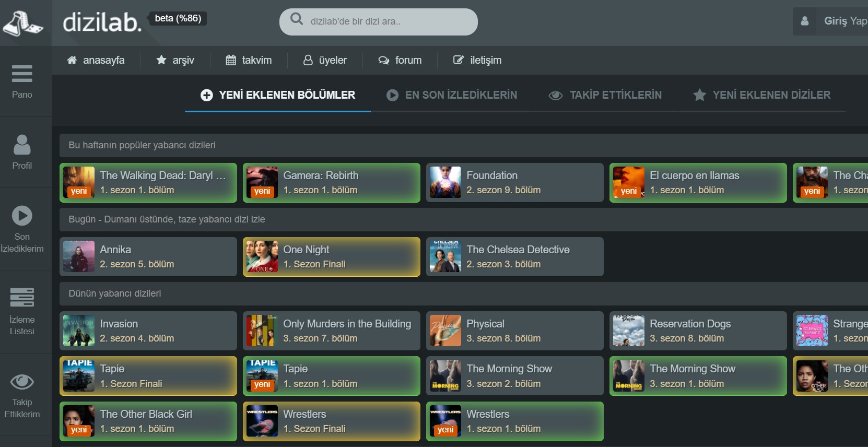The height and width of the screenshot is (447, 868).
Task: Open Only Murders in the Building episode
Action: 332,331
